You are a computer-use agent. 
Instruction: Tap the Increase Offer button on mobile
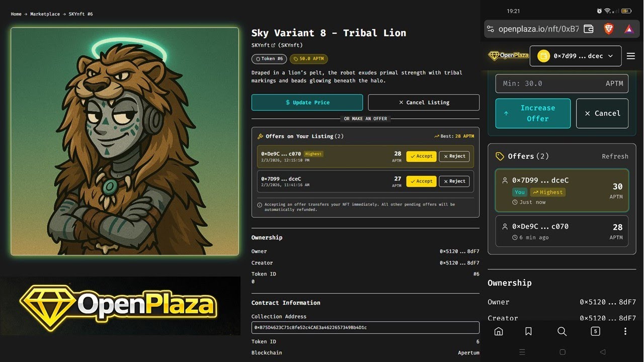click(x=533, y=113)
